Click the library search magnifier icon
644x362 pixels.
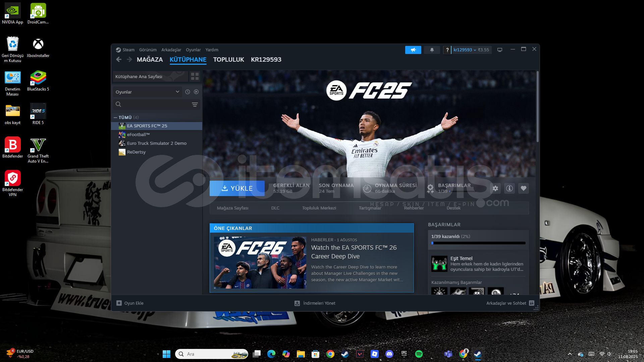118,104
